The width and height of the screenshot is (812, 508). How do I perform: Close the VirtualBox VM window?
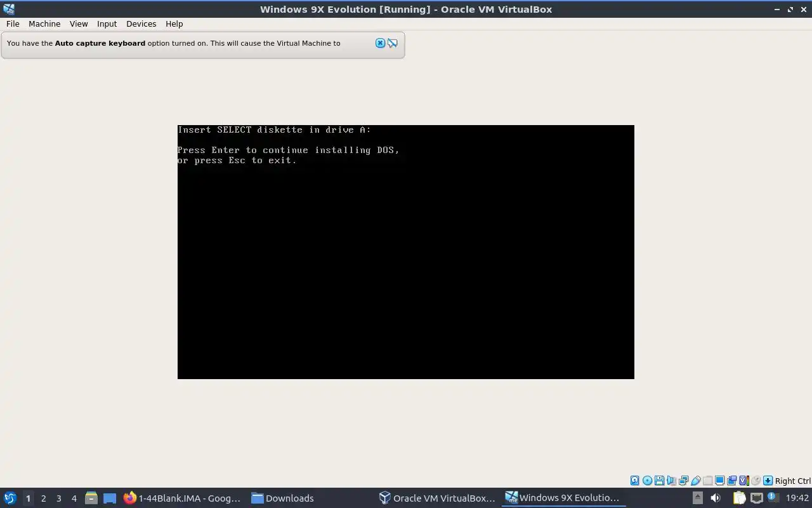(x=803, y=9)
